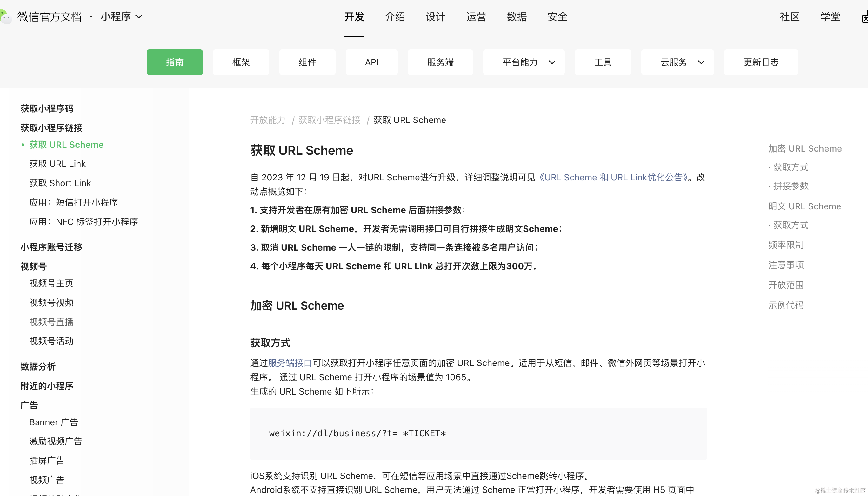Viewport: 868px width, 496px height.
Task: Switch to the 框架 tab
Action: pyautogui.click(x=241, y=62)
